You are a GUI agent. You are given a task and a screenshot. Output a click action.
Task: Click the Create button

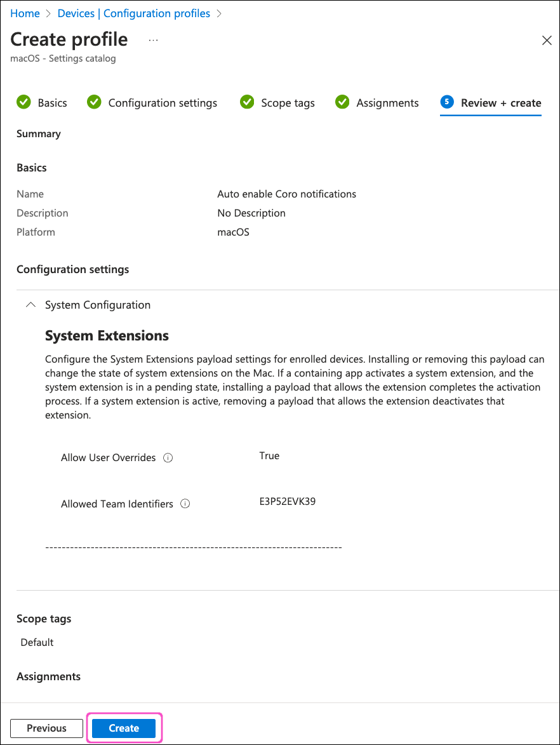pos(124,728)
